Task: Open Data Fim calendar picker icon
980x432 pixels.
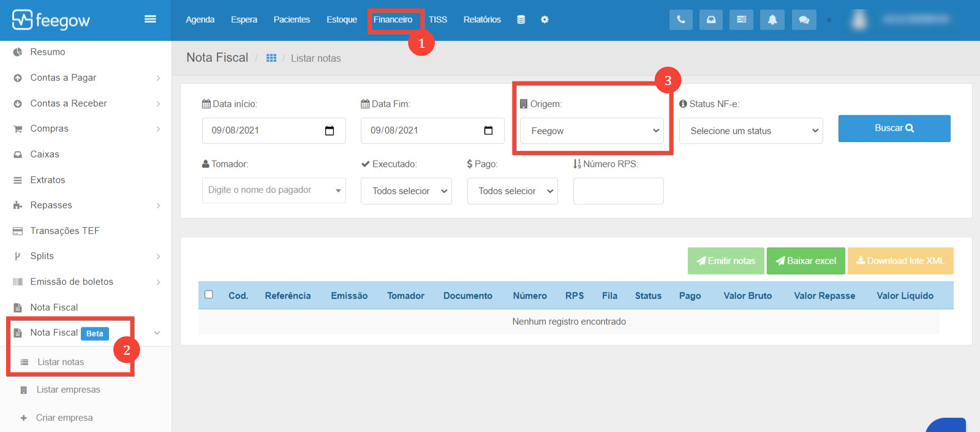Action: (488, 131)
